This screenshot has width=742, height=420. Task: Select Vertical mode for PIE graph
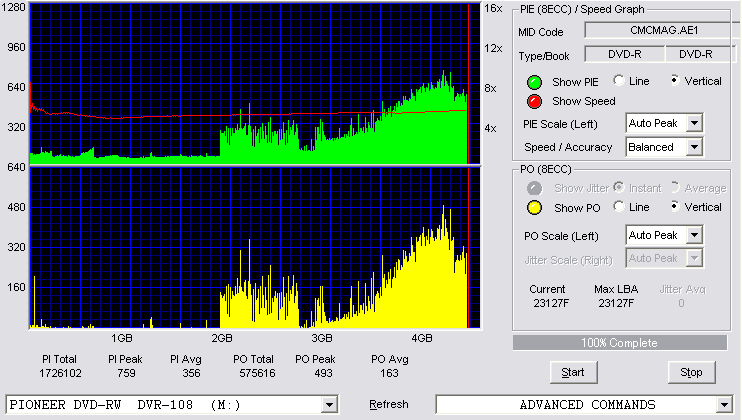[675, 80]
